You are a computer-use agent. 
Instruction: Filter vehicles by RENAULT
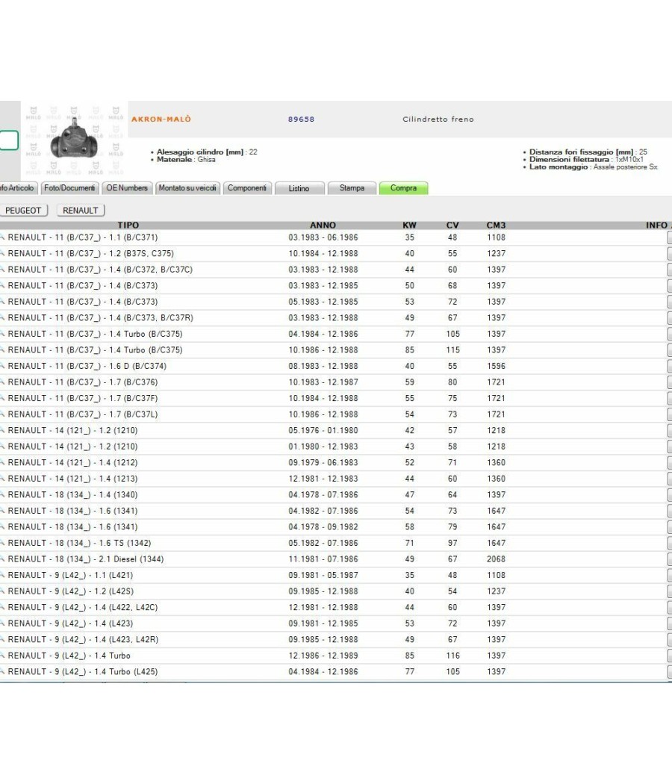coord(81,211)
